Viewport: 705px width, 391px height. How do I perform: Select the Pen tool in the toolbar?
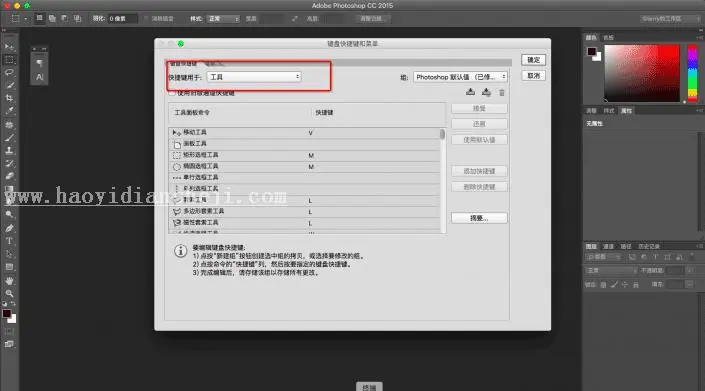[x=9, y=228]
